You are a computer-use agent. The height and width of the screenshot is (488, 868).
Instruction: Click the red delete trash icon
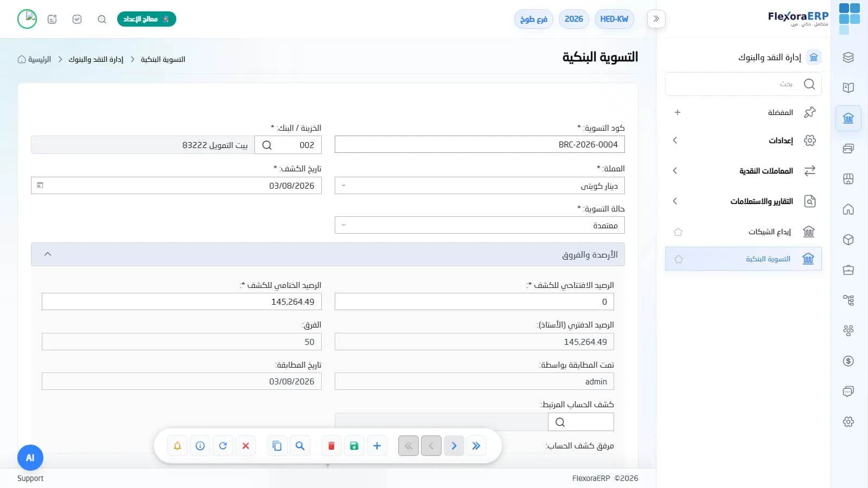point(331,446)
